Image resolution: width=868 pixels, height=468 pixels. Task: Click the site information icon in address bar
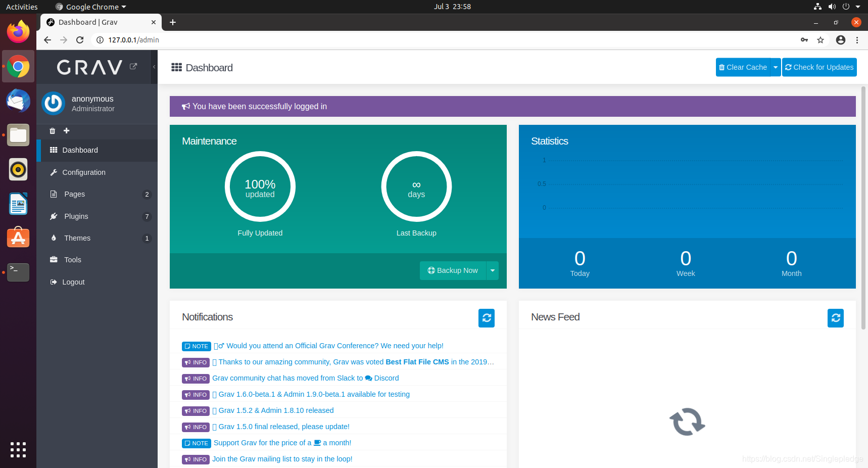click(100, 40)
